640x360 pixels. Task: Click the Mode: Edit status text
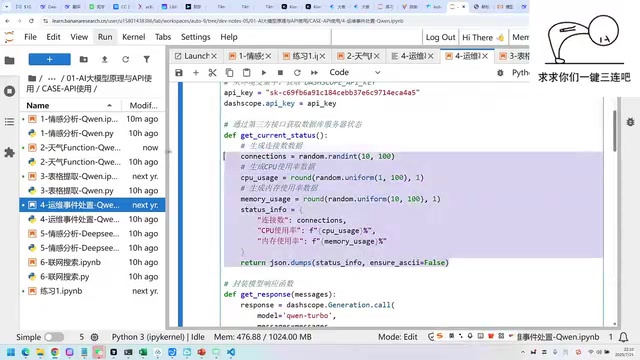(398, 337)
